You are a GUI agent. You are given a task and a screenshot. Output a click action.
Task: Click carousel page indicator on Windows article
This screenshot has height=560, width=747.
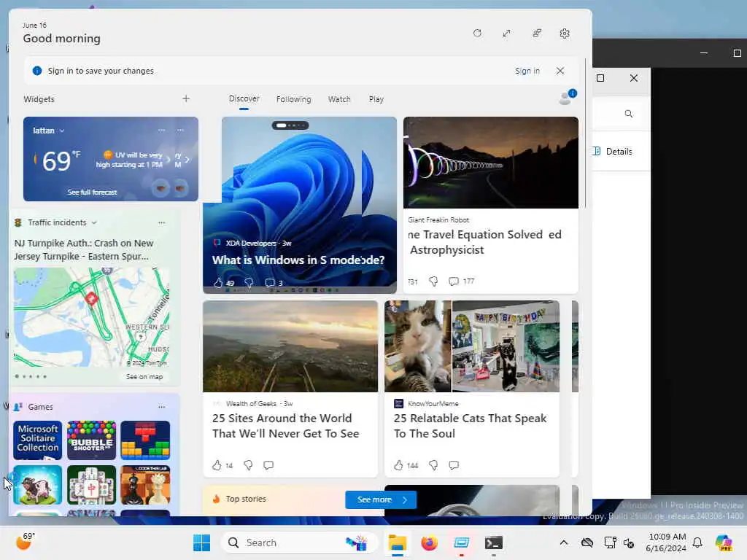[290, 125]
